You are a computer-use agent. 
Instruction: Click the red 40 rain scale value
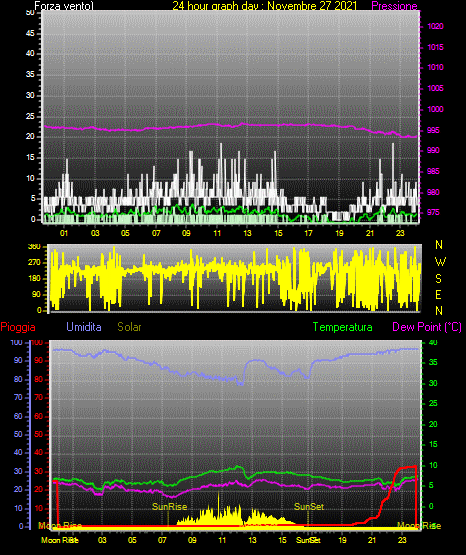coord(38,452)
